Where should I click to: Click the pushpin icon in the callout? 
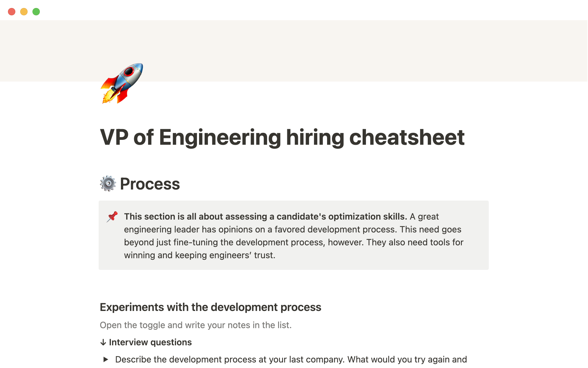[x=112, y=217]
